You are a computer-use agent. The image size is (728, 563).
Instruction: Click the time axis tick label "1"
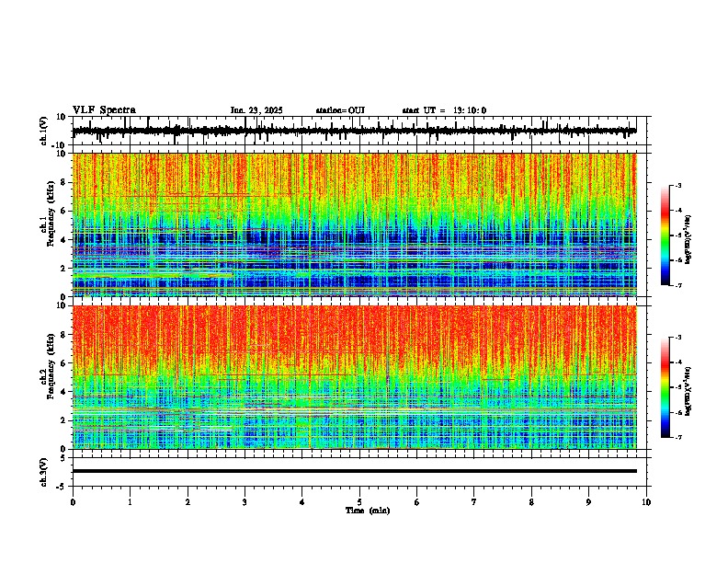tap(130, 502)
